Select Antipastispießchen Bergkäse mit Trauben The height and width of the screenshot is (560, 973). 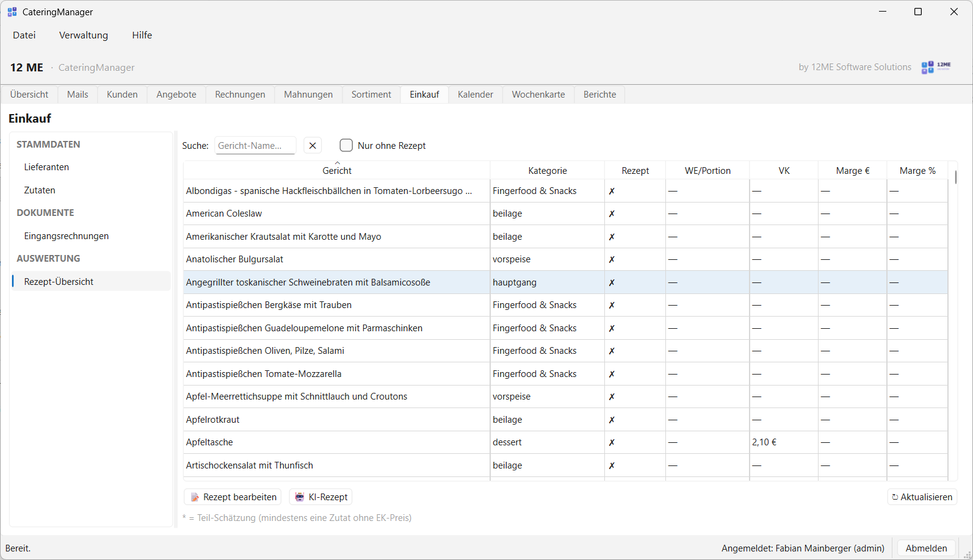point(565,305)
